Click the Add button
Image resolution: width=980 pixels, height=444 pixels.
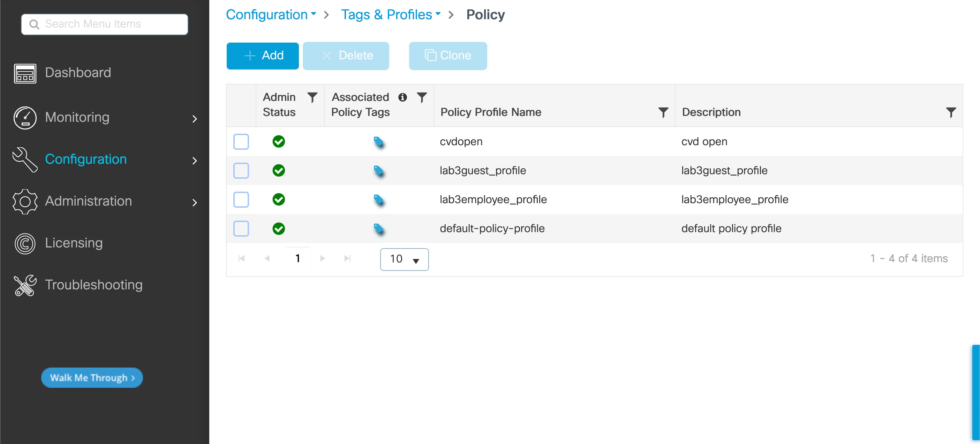[263, 55]
